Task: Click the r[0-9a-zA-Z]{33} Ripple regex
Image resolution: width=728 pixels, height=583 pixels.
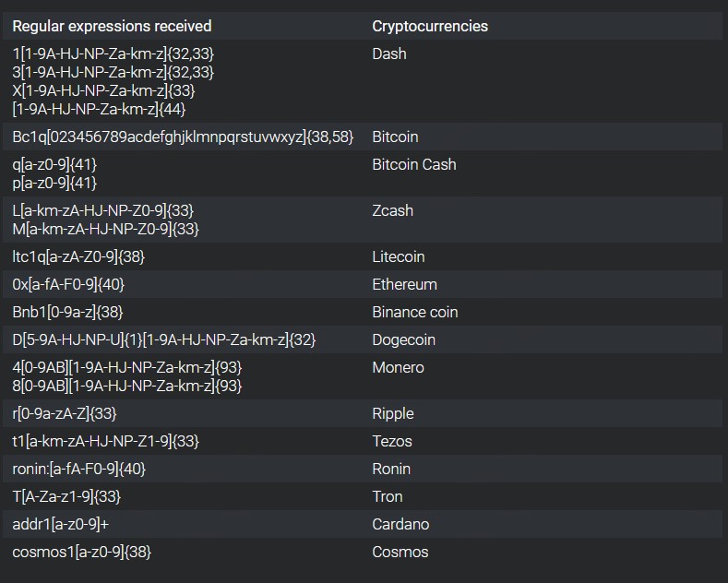Action: tap(65, 413)
